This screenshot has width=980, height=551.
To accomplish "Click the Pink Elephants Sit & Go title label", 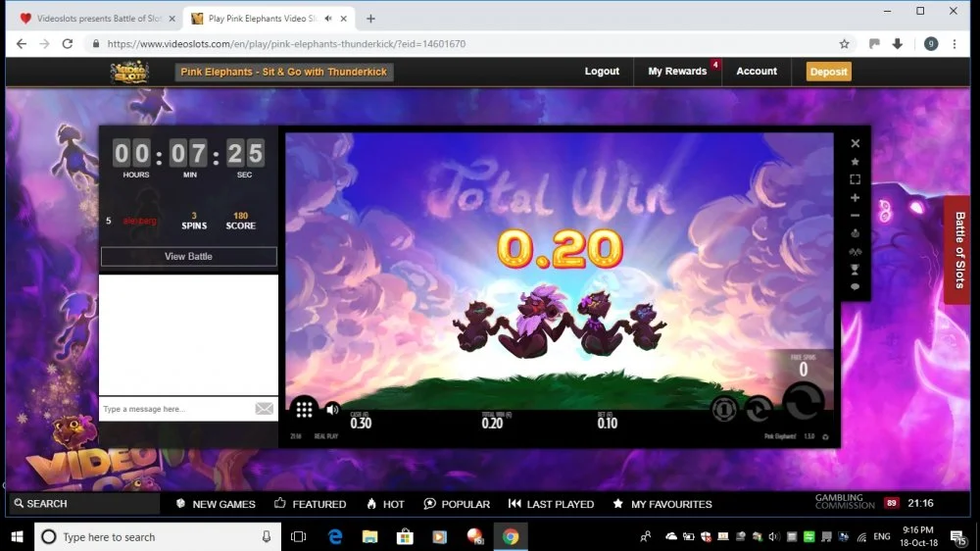I will pyautogui.click(x=284, y=72).
